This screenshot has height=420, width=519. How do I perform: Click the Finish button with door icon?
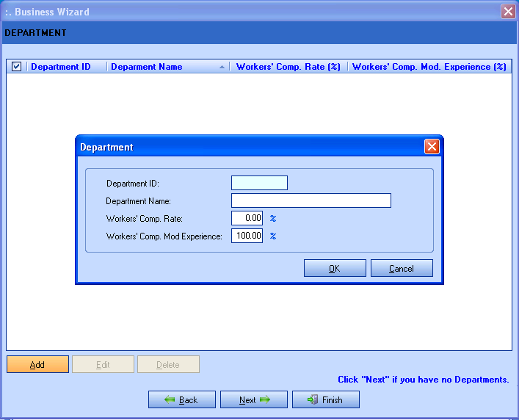[x=325, y=400]
